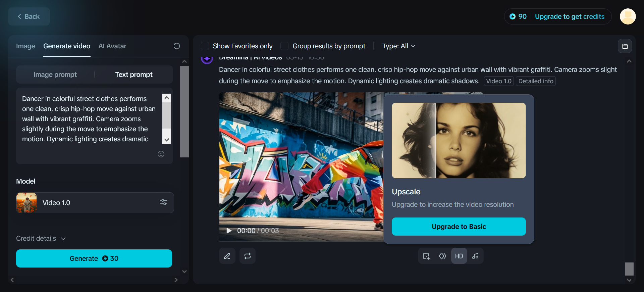This screenshot has width=644, height=292.
Task: Click left panel vertical scrollbar thumb
Action: (184, 112)
